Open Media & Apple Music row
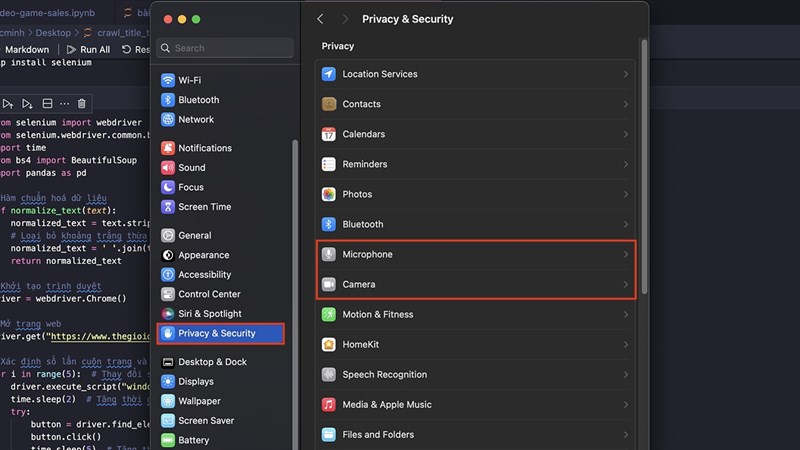800x450 pixels. (x=476, y=405)
